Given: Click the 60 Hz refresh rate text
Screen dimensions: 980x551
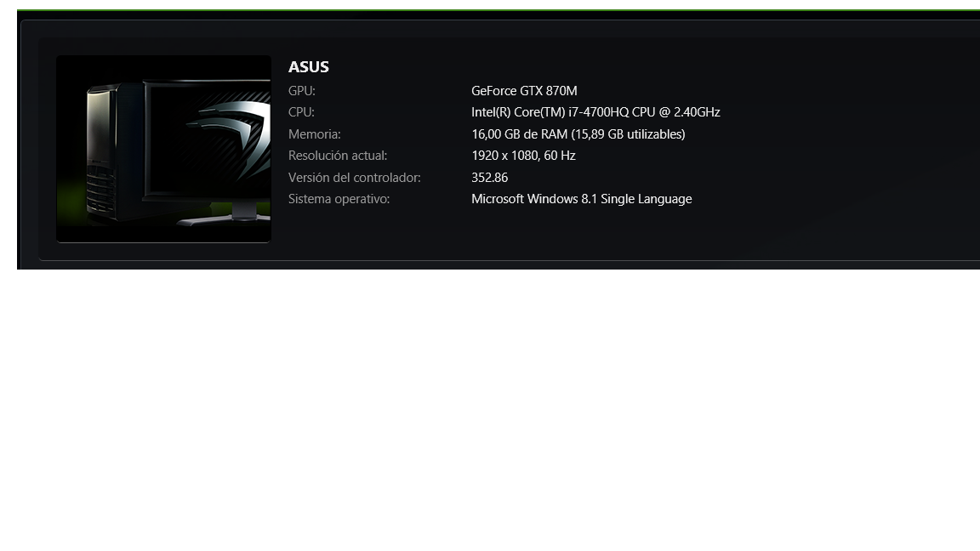Looking at the screenshot, I should (x=560, y=155).
